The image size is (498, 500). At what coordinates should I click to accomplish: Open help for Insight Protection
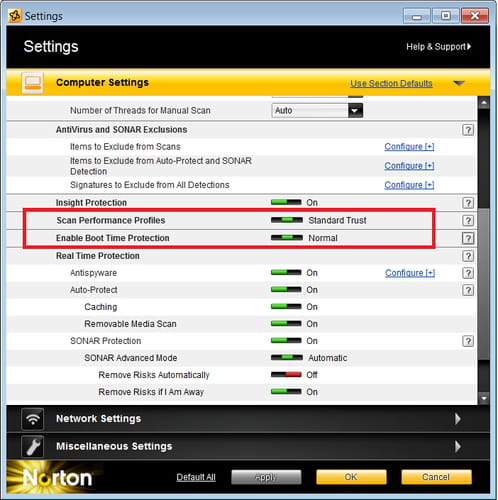[x=468, y=203]
